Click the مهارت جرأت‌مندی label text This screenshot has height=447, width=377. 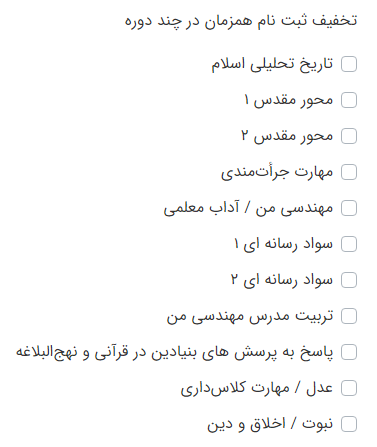(x=277, y=172)
